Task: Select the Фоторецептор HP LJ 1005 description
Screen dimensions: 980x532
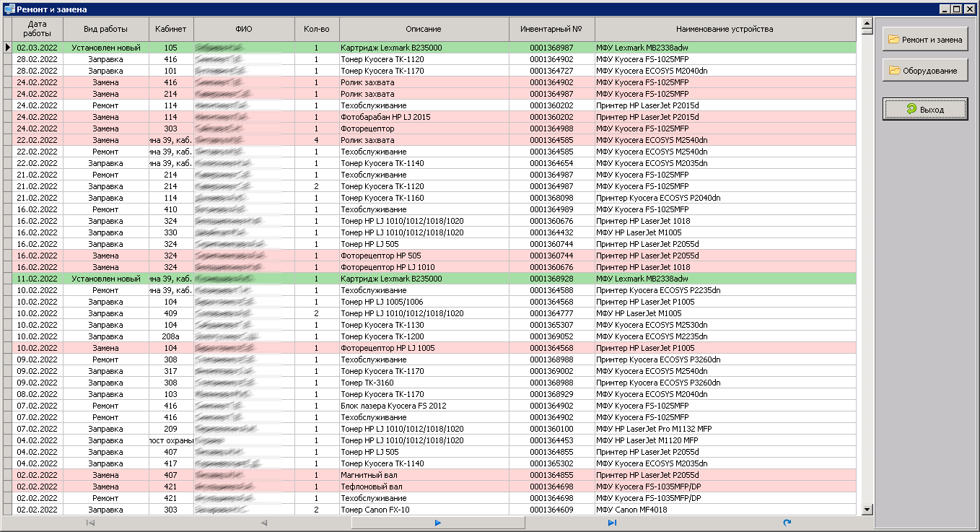Action: (424, 348)
